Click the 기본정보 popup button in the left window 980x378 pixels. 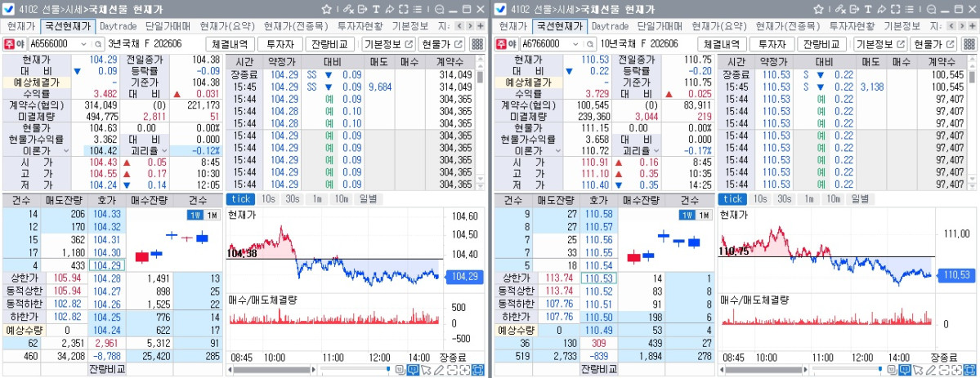point(389,44)
